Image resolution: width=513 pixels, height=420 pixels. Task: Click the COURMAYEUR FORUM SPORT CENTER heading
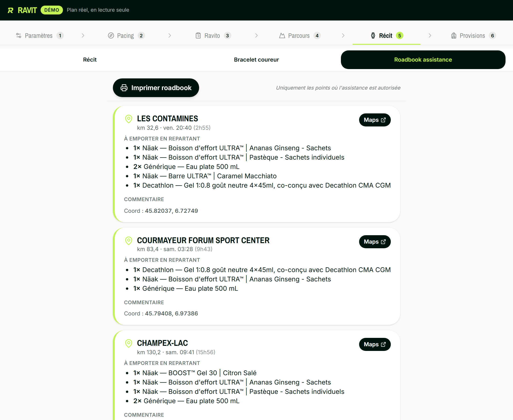203,240
